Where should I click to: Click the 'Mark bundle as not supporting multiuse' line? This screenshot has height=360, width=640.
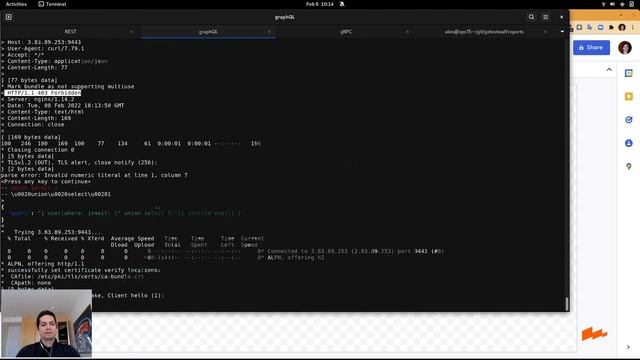click(67, 87)
